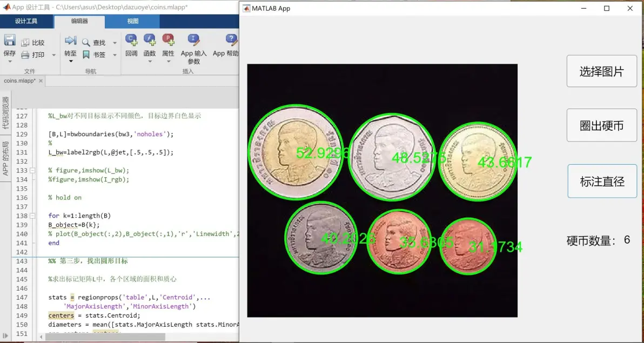Click the diameter label 52.9296
The height and width of the screenshot is (343, 644).
[x=323, y=153]
